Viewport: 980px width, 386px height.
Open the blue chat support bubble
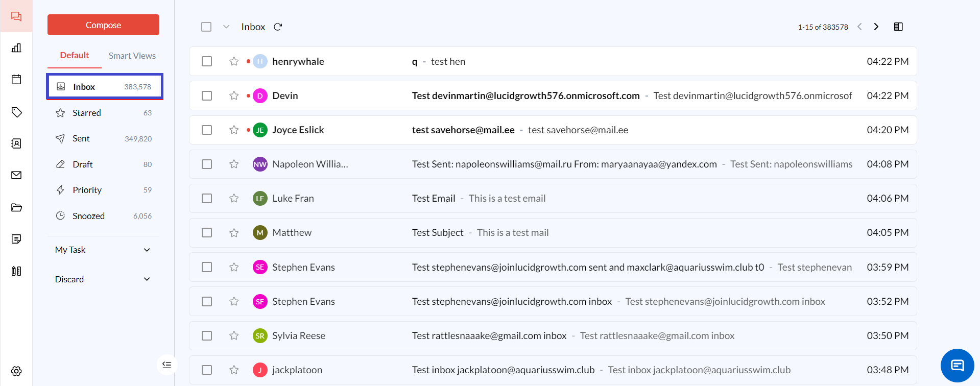pos(957,366)
